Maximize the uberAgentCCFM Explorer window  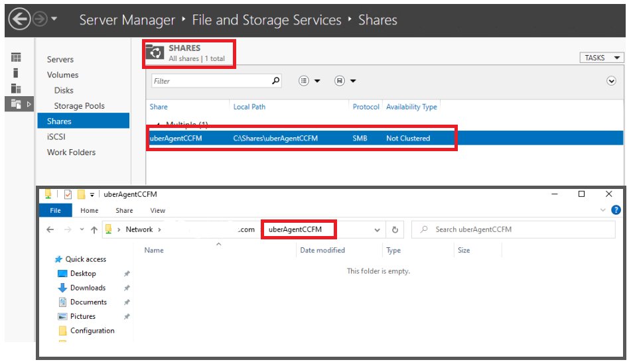[581, 194]
